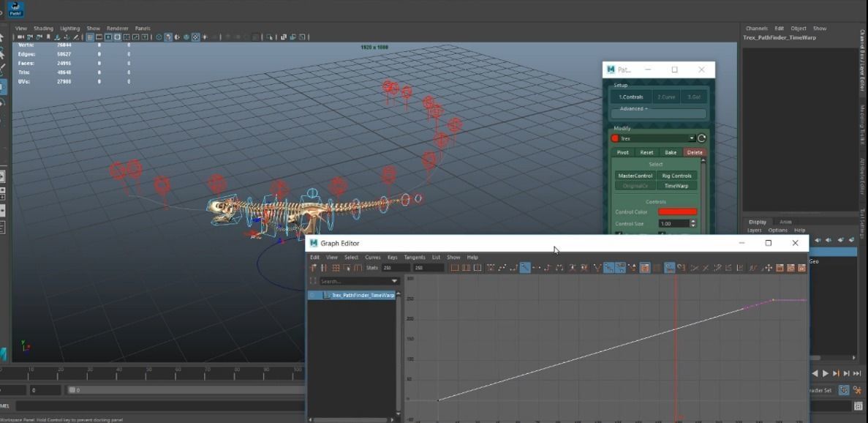Click the Graph Editor auto tangents icon
This screenshot has width=868, height=423.
point(491,268)
